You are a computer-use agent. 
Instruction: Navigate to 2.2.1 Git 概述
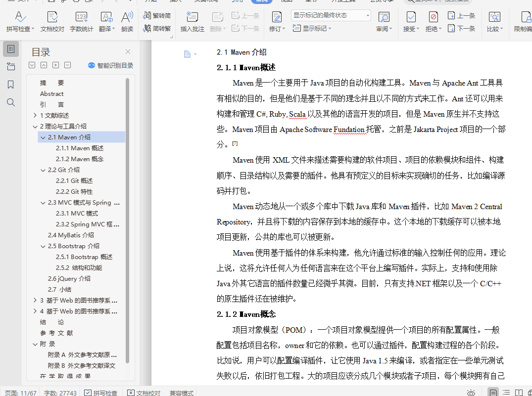point(74,181)
